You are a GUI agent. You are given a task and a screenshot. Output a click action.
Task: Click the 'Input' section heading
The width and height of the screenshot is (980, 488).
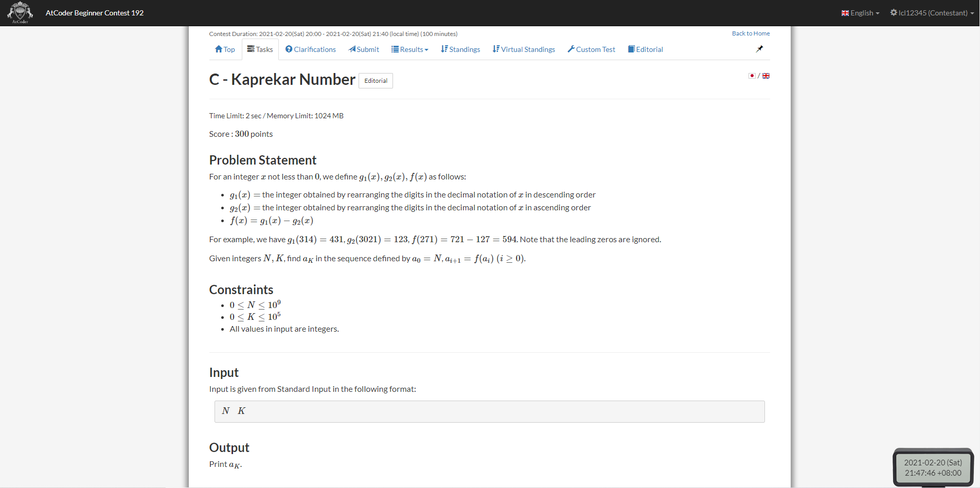click(224, 372)
